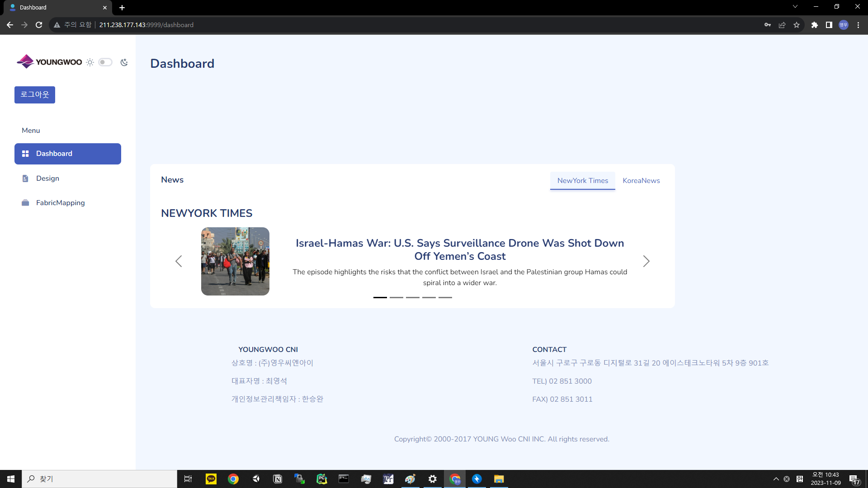Click the sun light-mode icon
The height and width of the screenshot is (488, 868).
pyautogui.click(x=90, y=62)
